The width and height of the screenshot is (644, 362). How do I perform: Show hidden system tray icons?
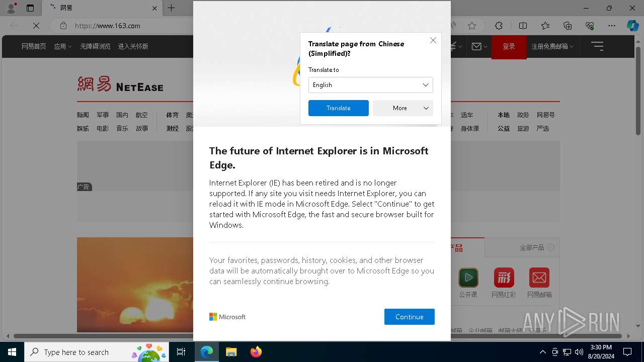542,352
